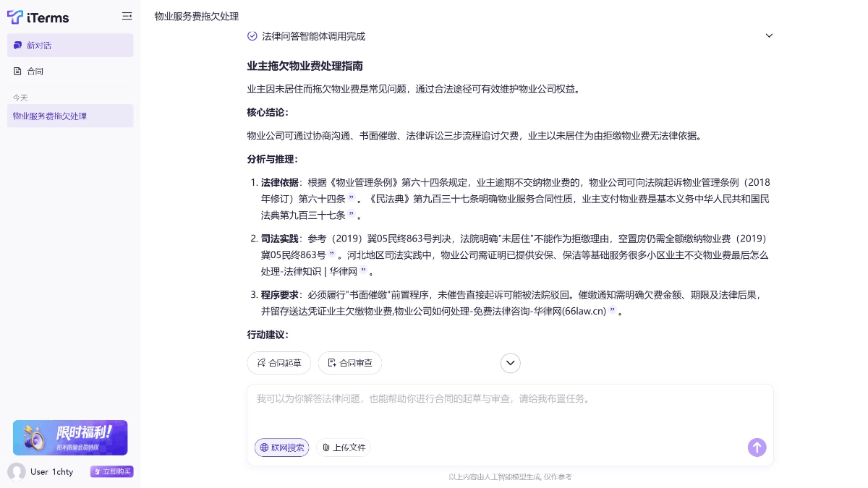Image resolution: width=868 pixels, height=488 pixels.
Task: Click the completed checkmark status icon
Action: tap(252, 35)
